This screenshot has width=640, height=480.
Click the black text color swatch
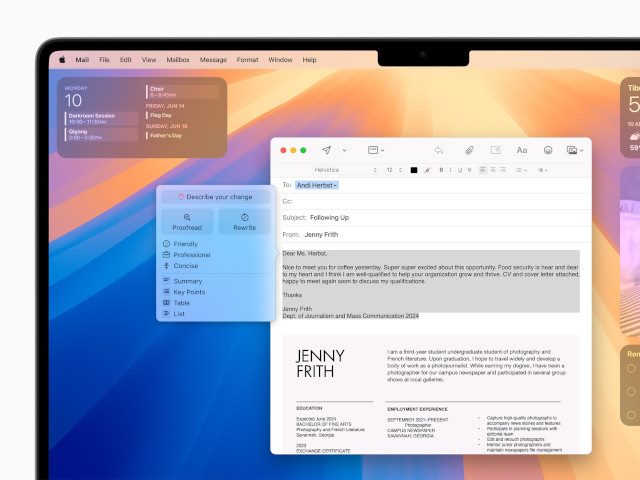pos(414,170)
